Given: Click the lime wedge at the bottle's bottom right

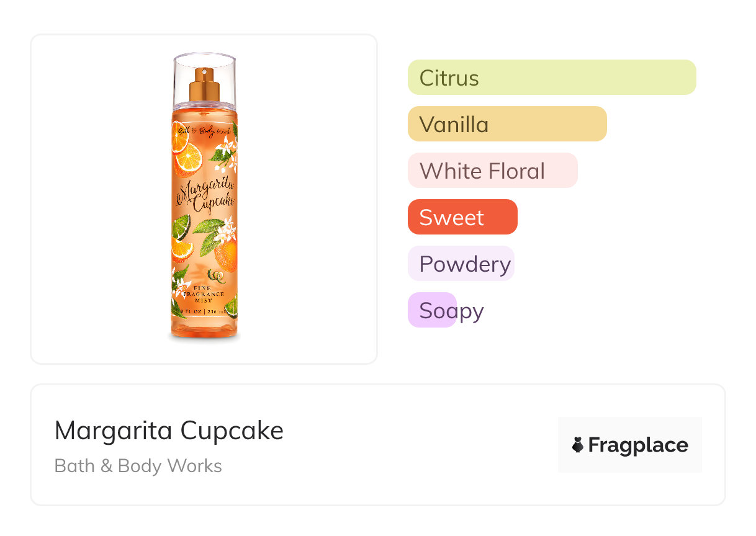Looking at the screenshot, I should [230, 305].
